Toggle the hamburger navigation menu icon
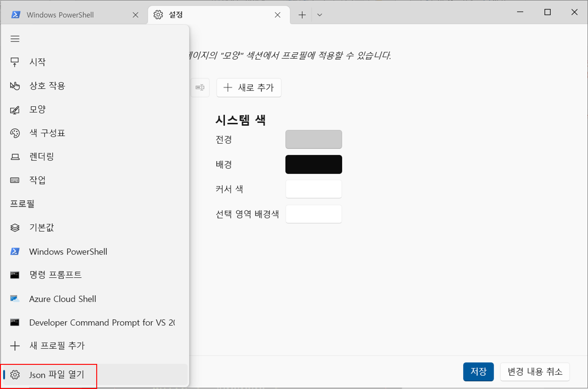Screen dimensions: 588x389 pyautogui.click(x=15, y=39)
